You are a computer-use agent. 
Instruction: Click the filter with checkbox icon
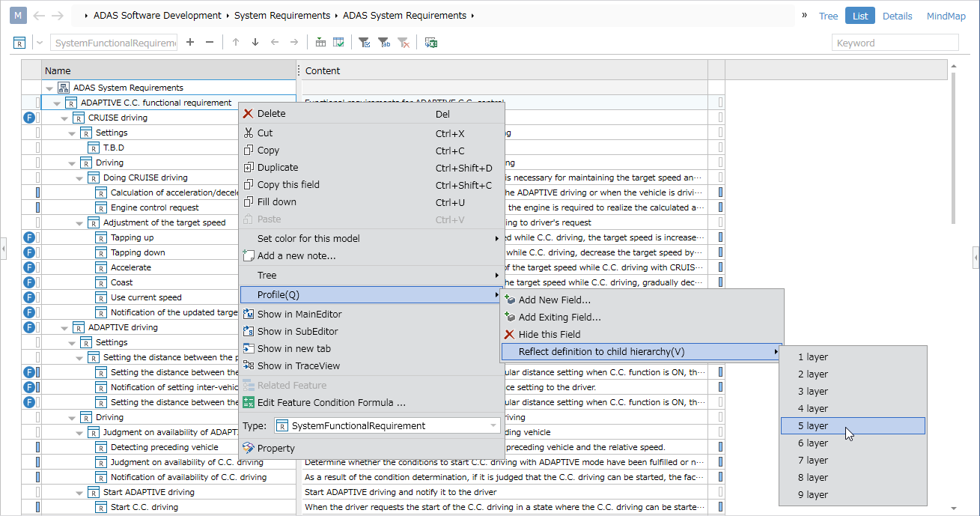click(365, 43)
